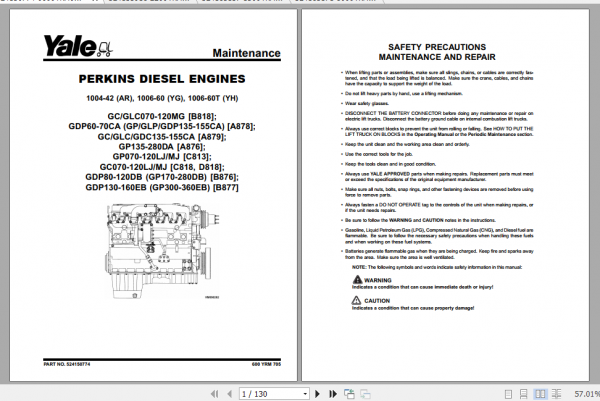Viewport: 600px width, 401px height.
Task: Go to the previous page arrow
Action: tap(230, 394)
